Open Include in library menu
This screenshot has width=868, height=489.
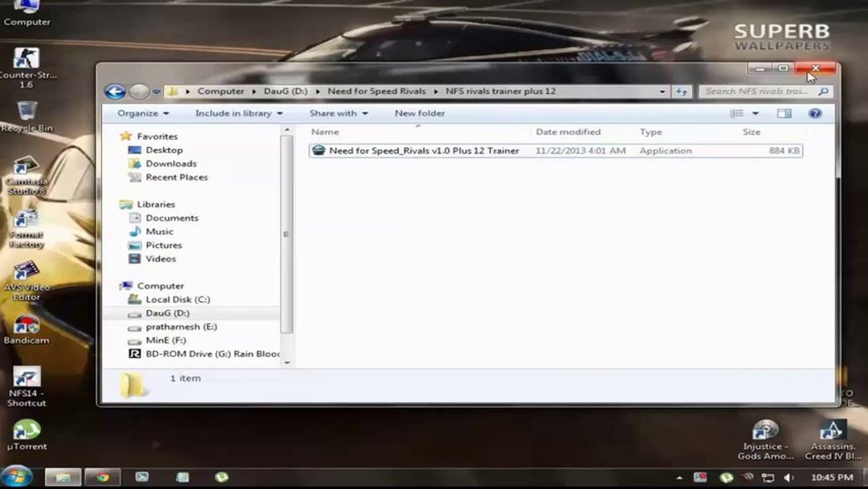[x=239, y=113]
